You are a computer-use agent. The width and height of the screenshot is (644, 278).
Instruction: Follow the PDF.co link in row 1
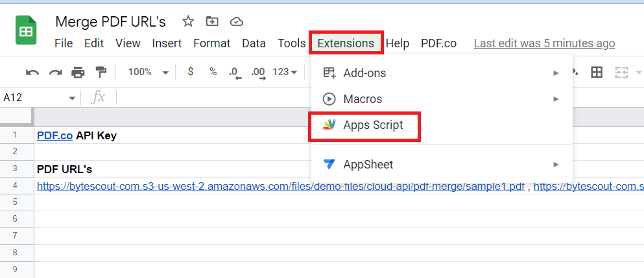tap(54, 136)
